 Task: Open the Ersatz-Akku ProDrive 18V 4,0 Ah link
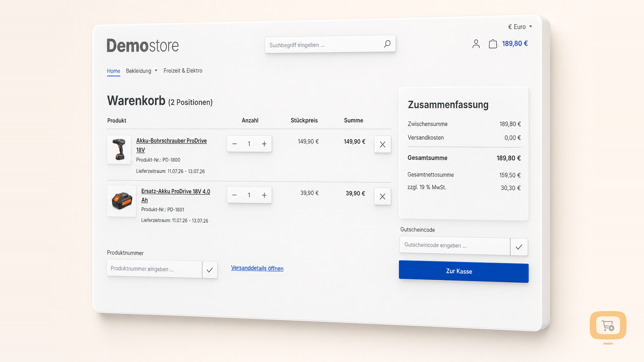point(175,195)
